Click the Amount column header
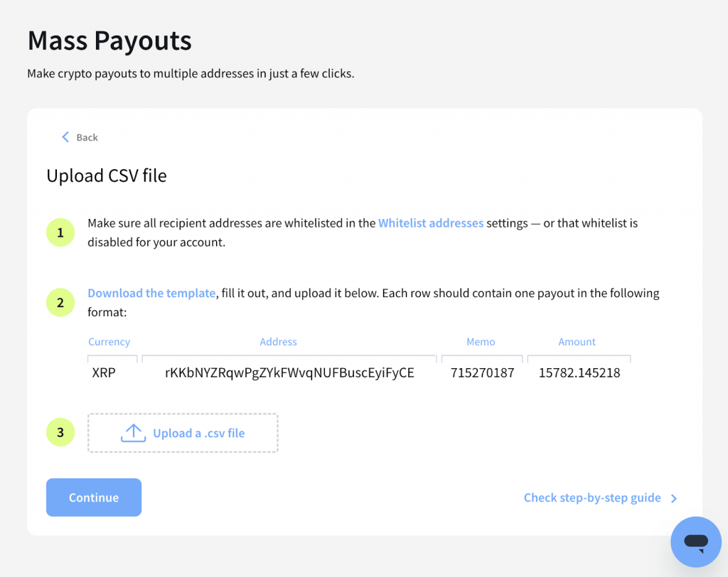 pos(577,342)
